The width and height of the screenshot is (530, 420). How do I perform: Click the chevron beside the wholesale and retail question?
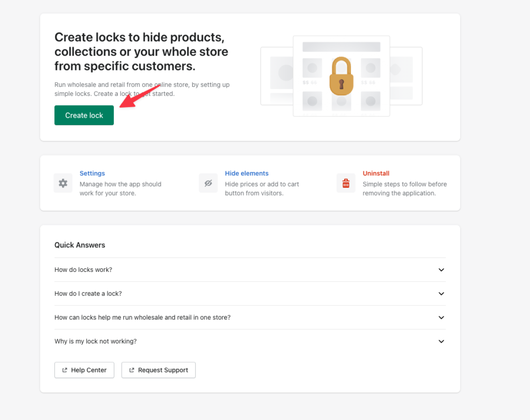[441, 317]
